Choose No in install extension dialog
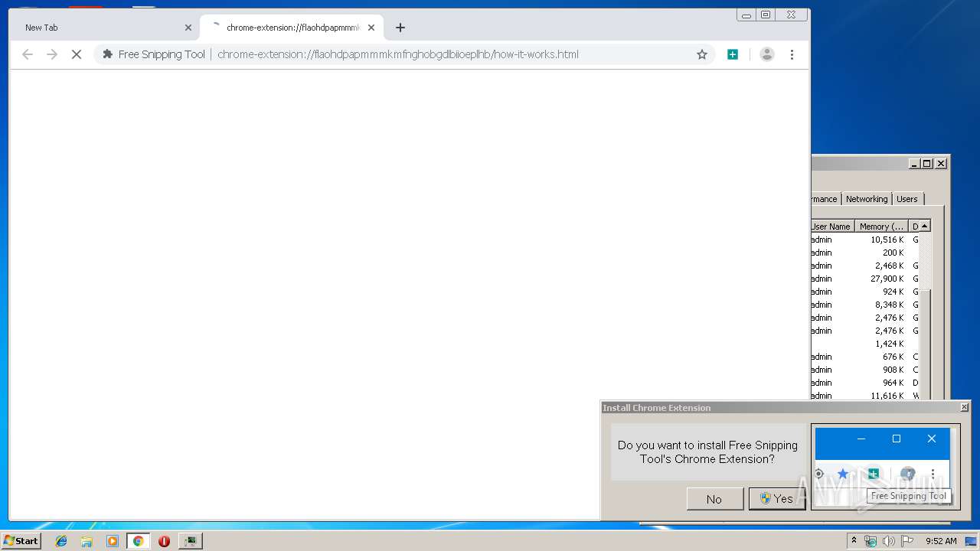The width and height of the screenshot is (980, 551). 714,499
